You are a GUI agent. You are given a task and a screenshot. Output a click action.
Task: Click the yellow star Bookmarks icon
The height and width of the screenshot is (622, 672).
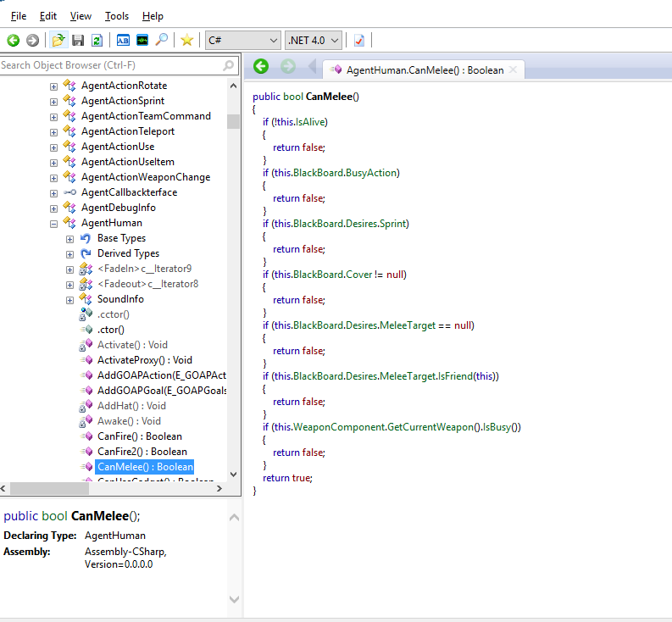coord(186,40)
